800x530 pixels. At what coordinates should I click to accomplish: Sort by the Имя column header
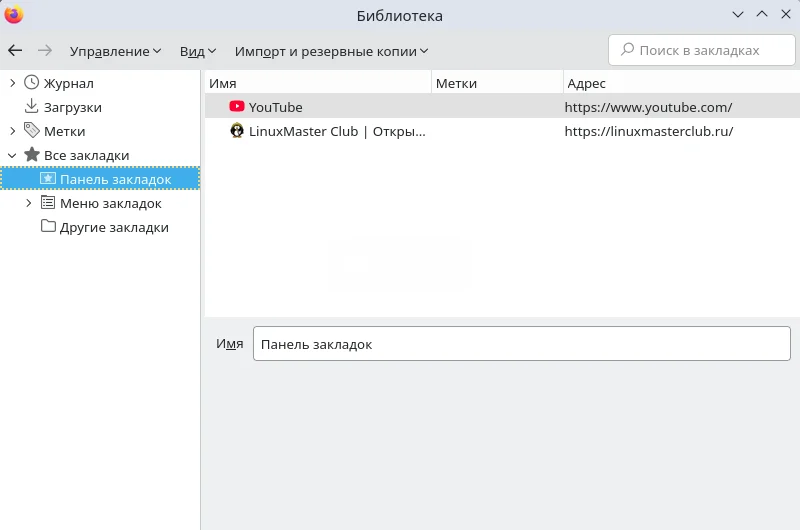tap(318, 83)
